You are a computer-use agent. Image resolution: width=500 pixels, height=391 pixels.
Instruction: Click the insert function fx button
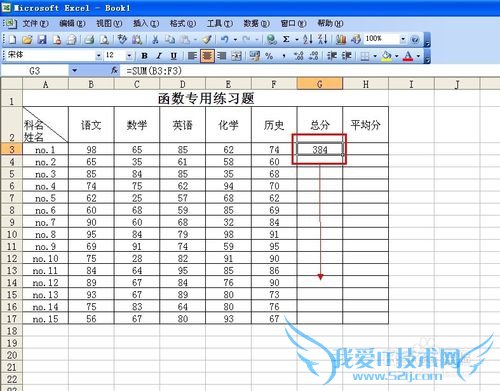(114, 70)
